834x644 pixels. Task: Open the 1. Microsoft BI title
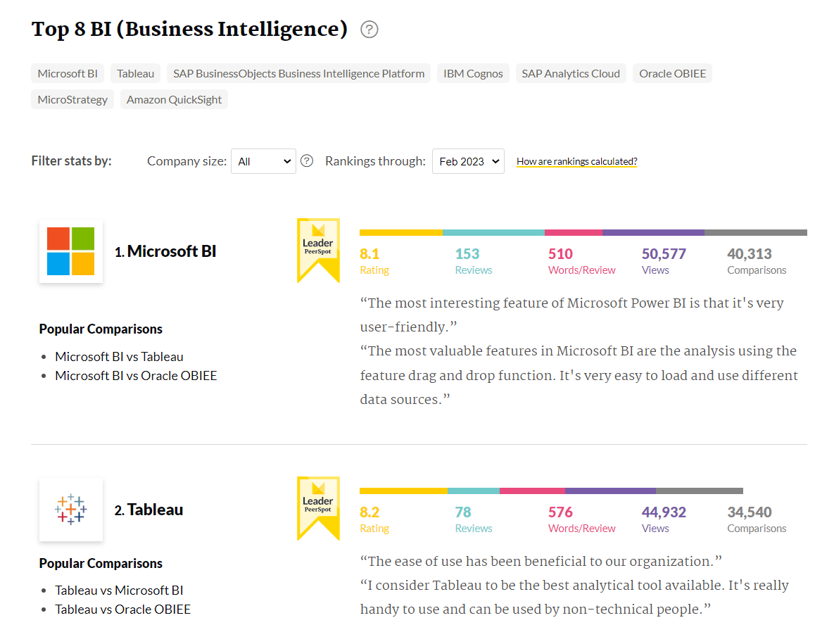point(165,251)
